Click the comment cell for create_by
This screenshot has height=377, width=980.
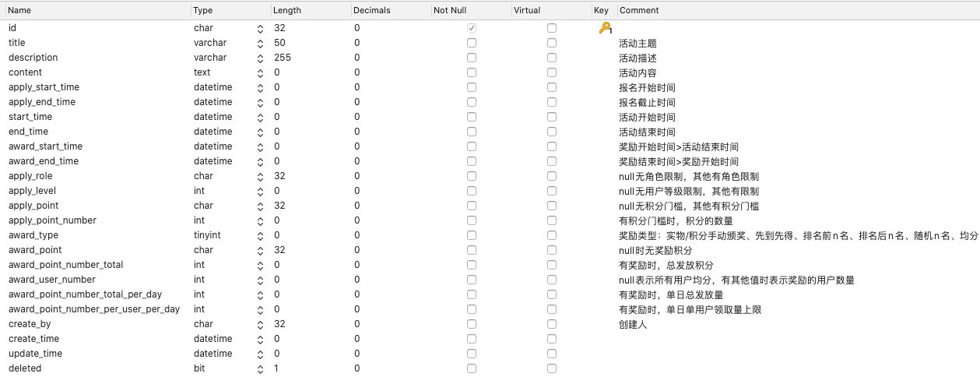coord(799,324)
